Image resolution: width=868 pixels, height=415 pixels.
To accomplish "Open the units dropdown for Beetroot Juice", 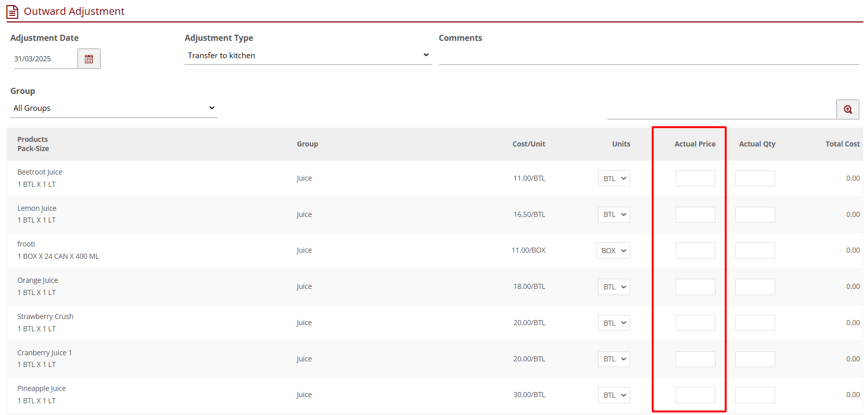I will [x=614, y=179].
